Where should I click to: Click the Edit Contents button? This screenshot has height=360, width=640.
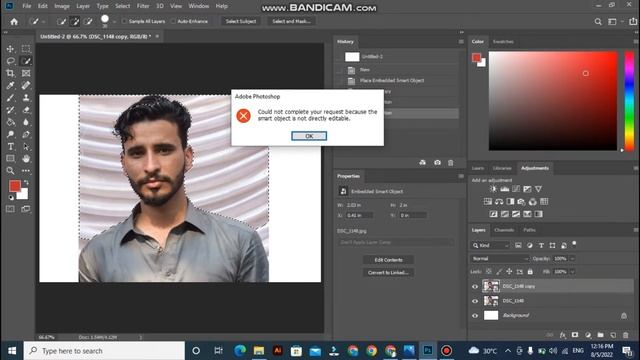[x=388, y=260]
